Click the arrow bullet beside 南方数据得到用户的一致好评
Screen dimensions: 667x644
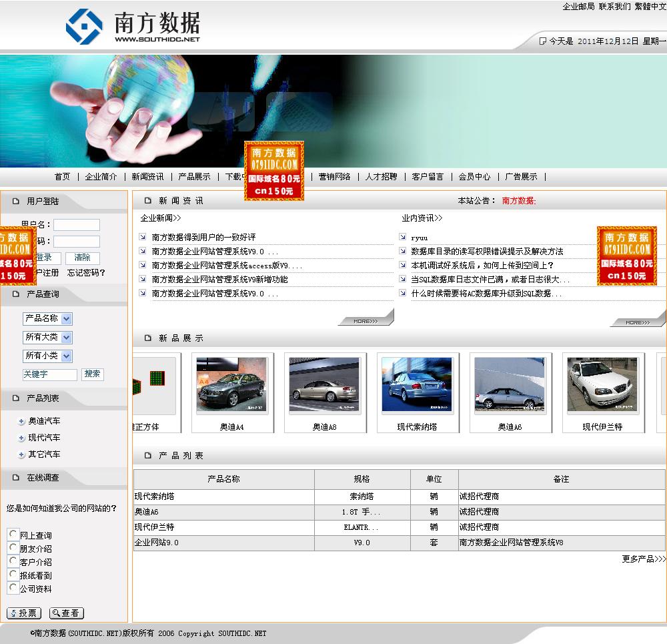[143, 237]
